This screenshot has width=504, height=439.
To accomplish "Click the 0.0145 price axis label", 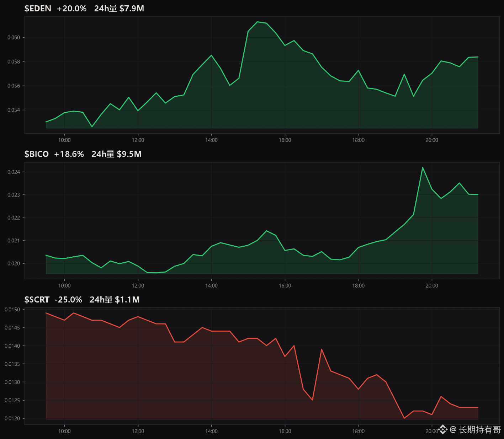I will (x=12, y=327).
